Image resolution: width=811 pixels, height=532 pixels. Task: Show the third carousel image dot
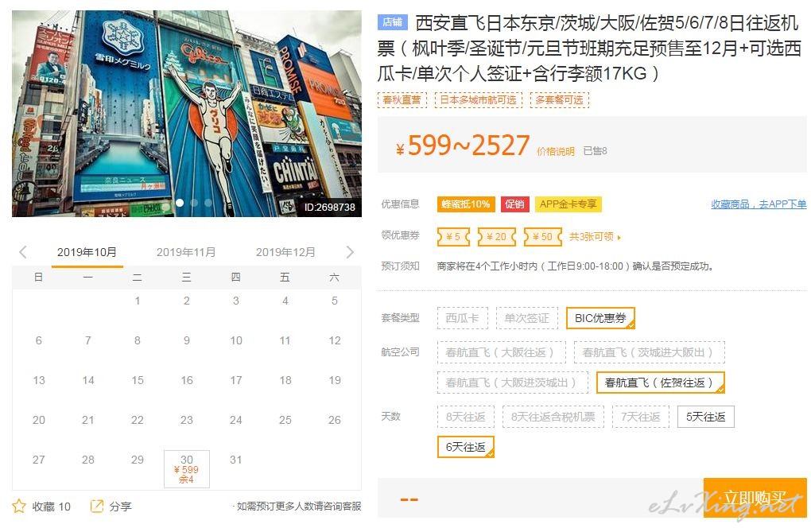[208, 202]
